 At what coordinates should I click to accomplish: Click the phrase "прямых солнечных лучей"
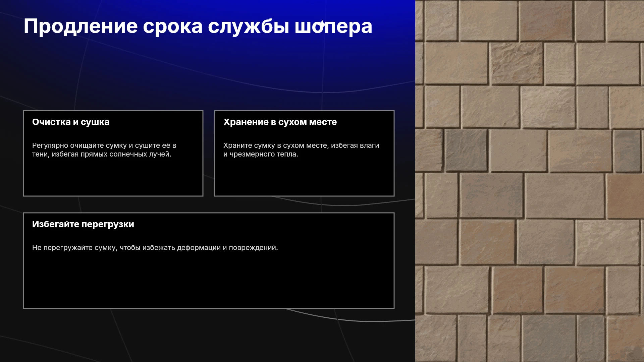pos(126,154)
